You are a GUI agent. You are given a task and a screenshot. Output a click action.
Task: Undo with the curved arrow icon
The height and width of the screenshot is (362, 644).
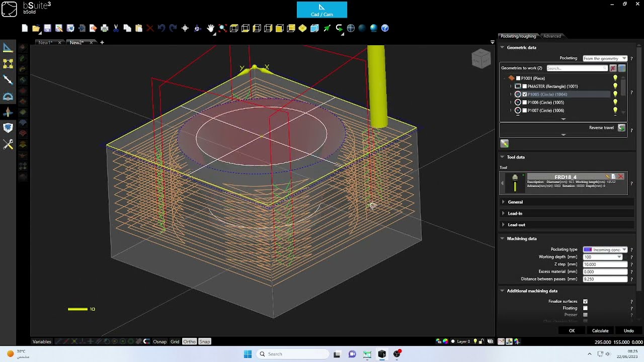click(x=162, y=28)
